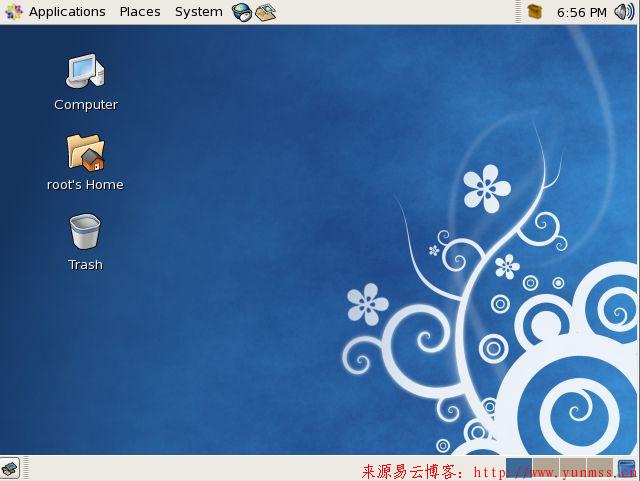Image resolution: width=640 pixels, height=481 pixels.
Task: Open the Applications menu
Action: 55,12
